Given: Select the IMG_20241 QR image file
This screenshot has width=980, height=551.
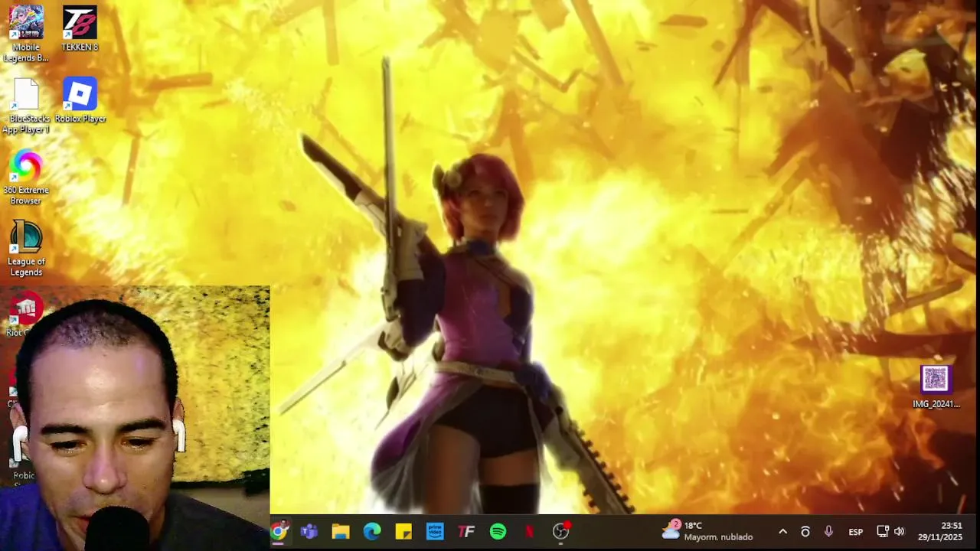Looking at the screenshot, I should click(936, 387).
